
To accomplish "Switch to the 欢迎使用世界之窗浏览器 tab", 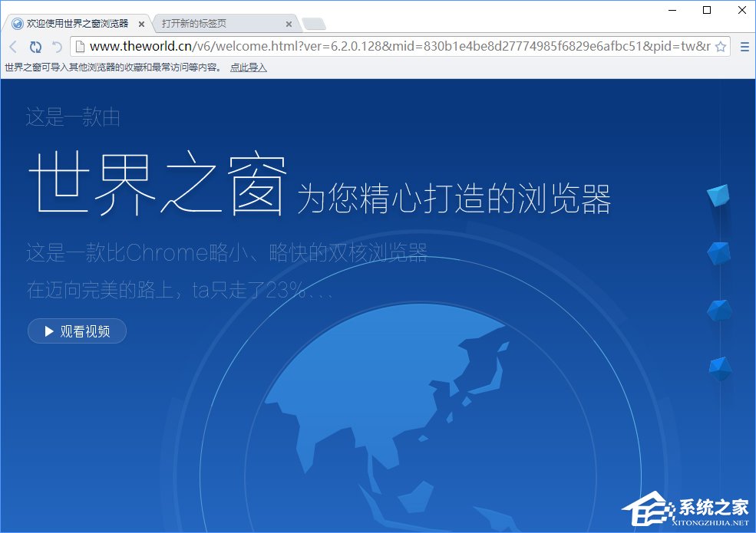I will pyautogui.click(x=77, y=23).
